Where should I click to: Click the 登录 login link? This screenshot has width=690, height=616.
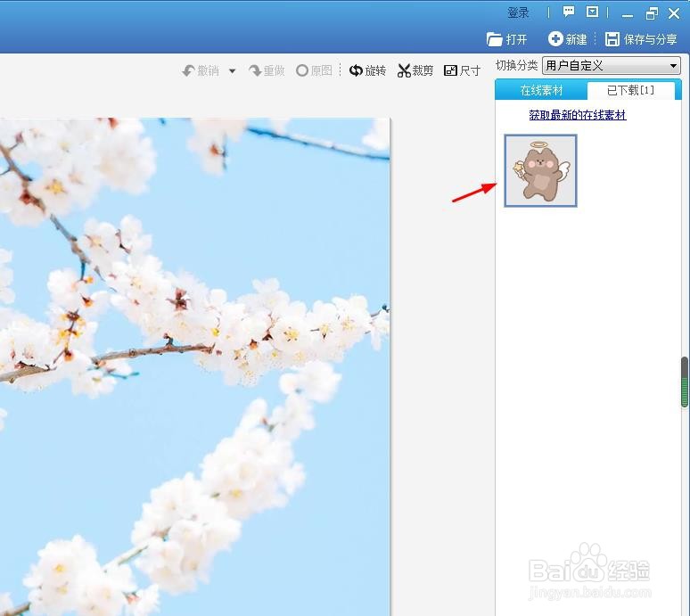pyautogui.click(x=518, y=12)
